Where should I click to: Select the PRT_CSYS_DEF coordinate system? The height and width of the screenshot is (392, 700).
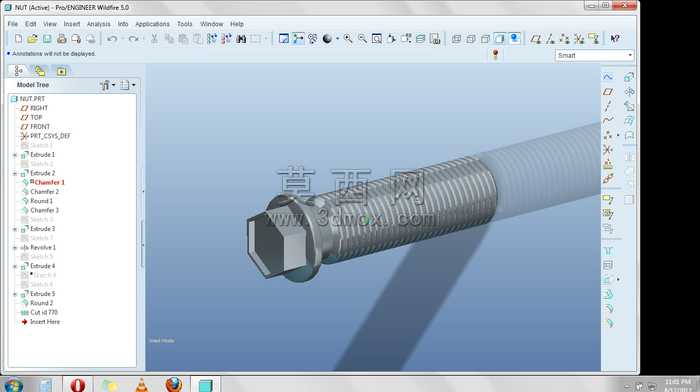pyautogui.click(x=50, y=136)
